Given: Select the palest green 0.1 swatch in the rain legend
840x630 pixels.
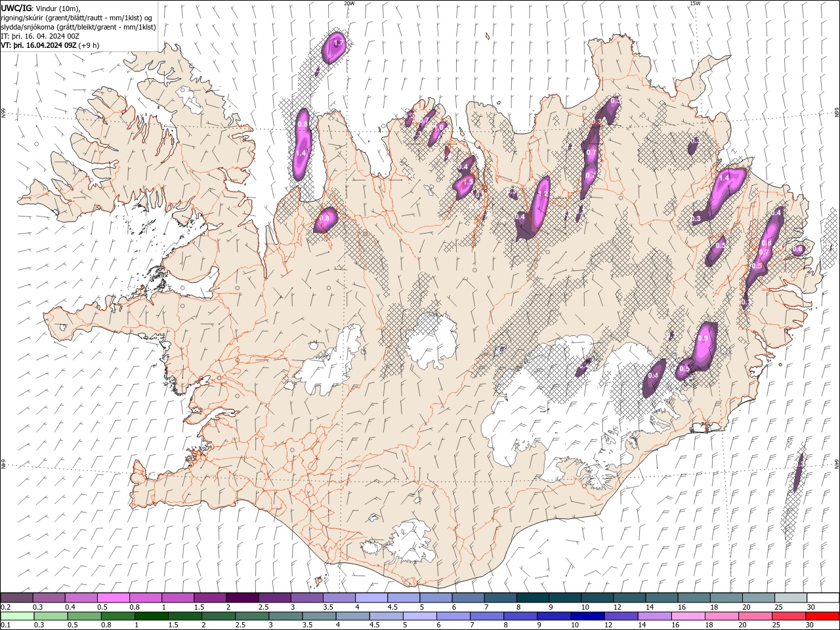Looking at the screenshot, I should 18,616.
